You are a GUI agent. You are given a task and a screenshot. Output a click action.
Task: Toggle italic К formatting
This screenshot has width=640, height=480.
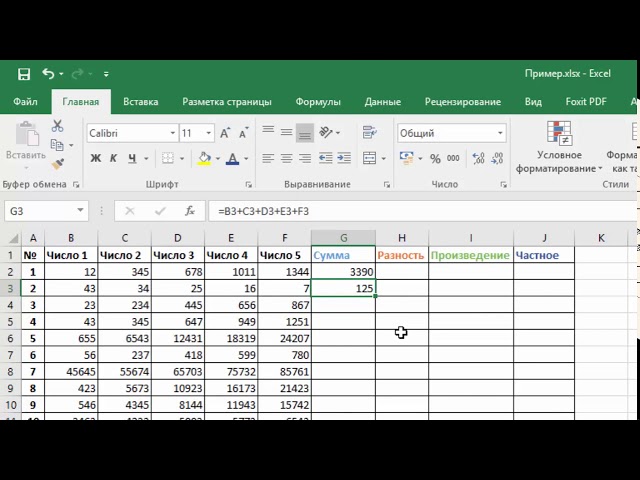click(x=113, y=159)
